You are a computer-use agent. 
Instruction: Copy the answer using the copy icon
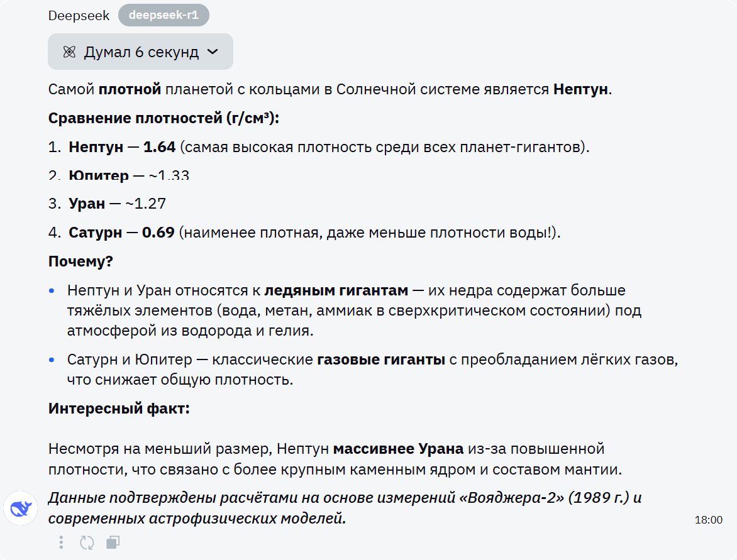click(x=113, y=542)
